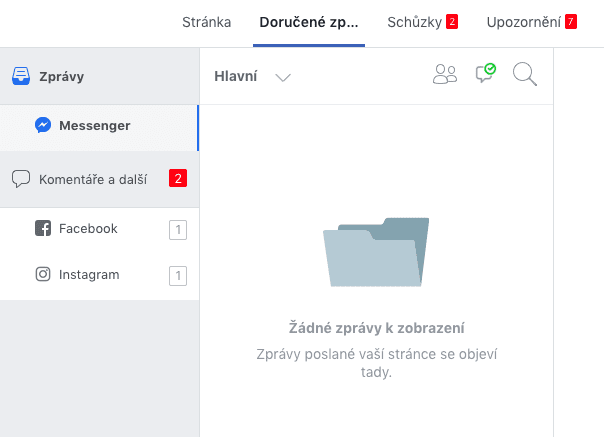Click the count badge next to Instagram
This screenshot has height=437, width=604.
tap(178, 276)
